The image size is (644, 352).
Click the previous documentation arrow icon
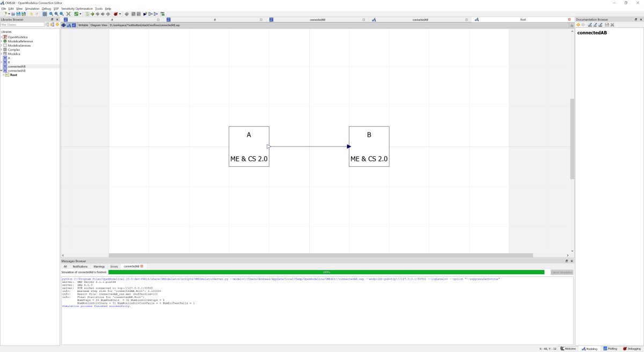point(579,25)
